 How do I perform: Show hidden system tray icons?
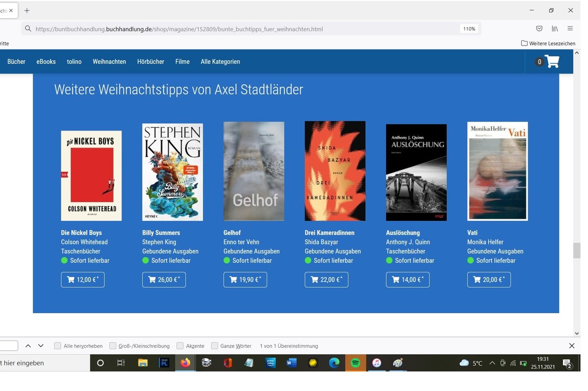point(492,363)
